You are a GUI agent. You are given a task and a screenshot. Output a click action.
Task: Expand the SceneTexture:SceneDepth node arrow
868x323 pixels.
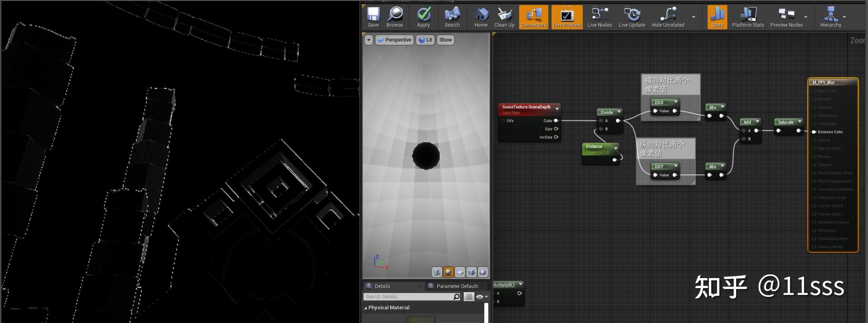(x=557, y=108)
